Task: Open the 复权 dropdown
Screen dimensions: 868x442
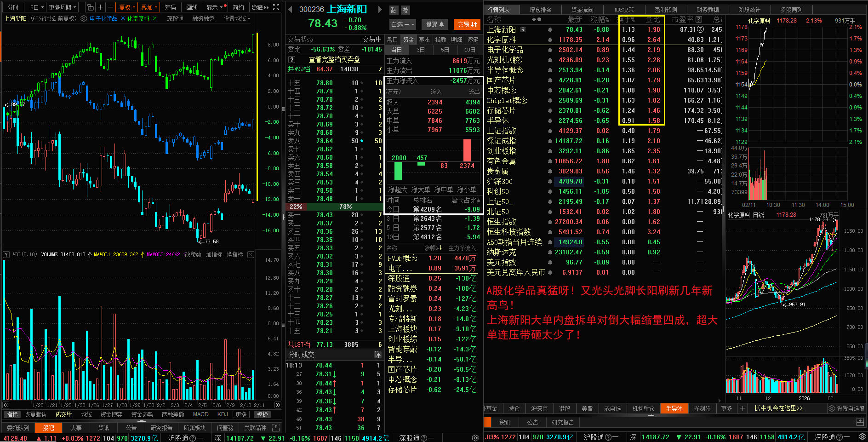Action: click(x=127, y=7)
